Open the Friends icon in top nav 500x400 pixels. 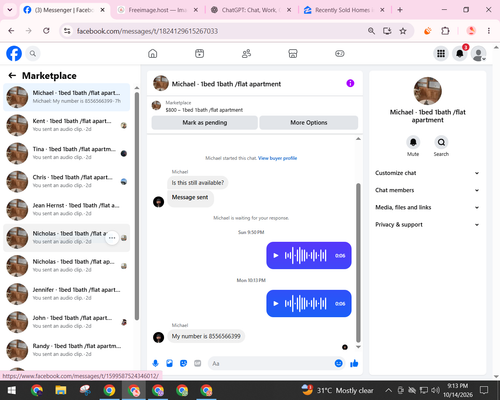246,53
